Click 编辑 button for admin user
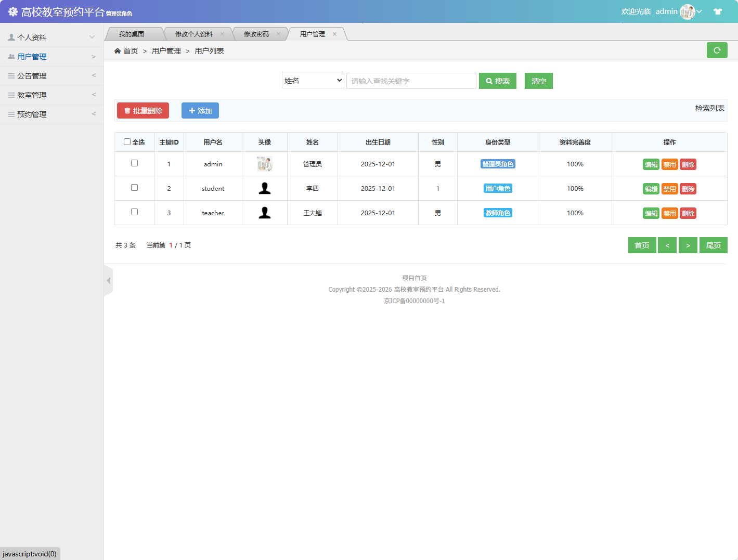738x560 pixels. [651, 165]
